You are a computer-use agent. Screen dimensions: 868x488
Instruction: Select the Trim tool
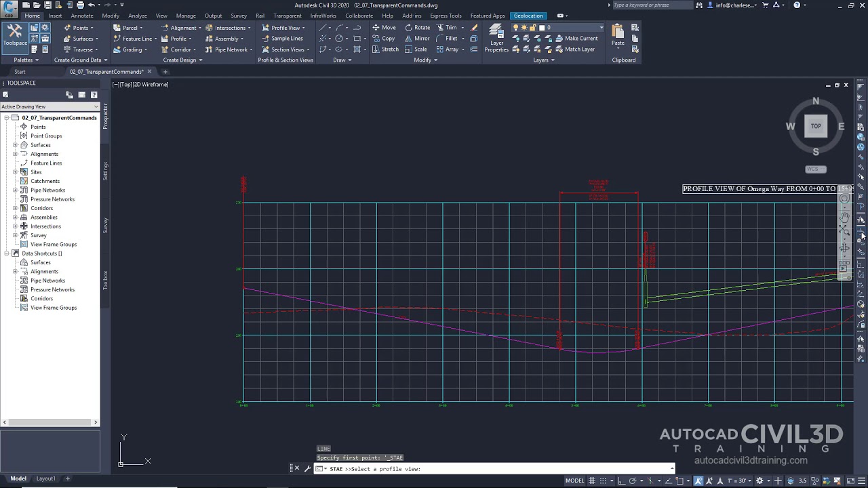coord(448,28)
